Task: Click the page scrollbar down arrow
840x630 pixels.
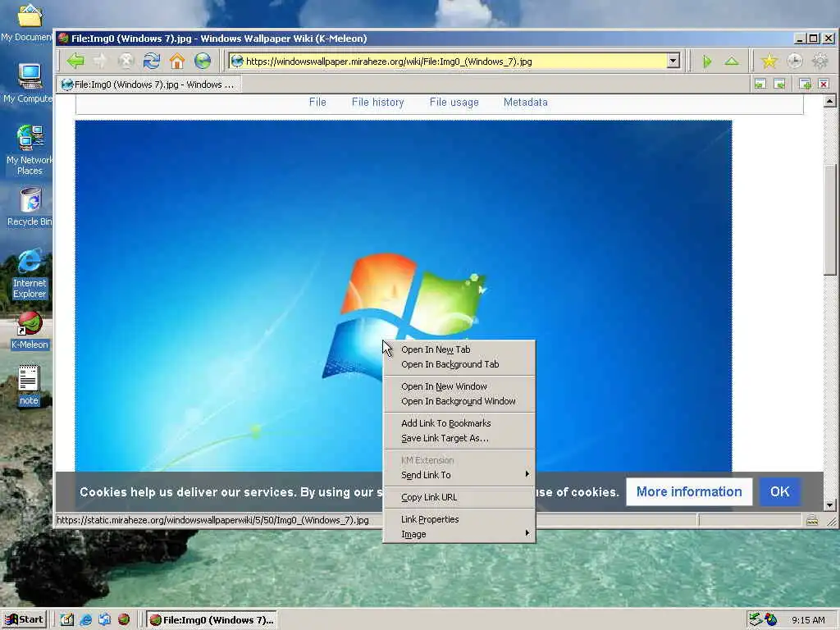Action: 830,504
